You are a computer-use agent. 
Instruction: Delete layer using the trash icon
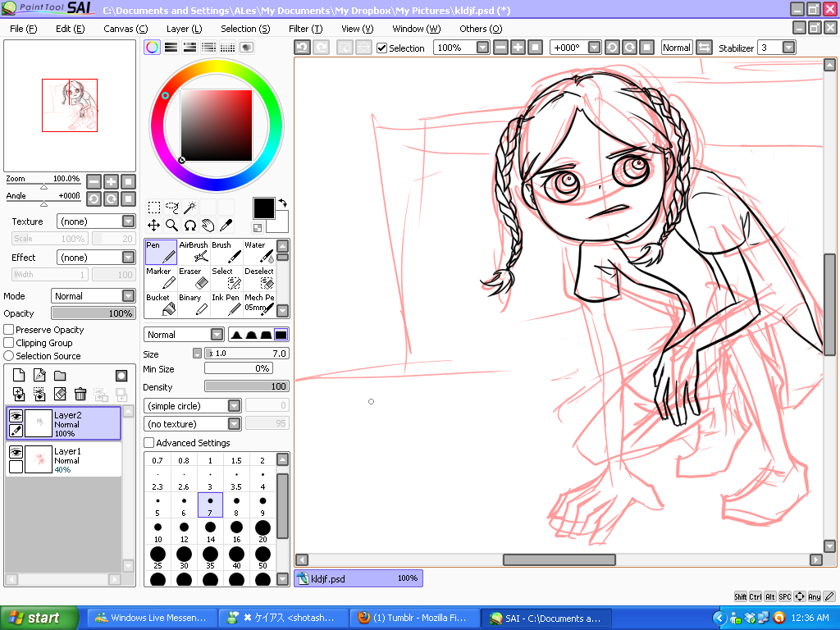[x=80, y=395]
